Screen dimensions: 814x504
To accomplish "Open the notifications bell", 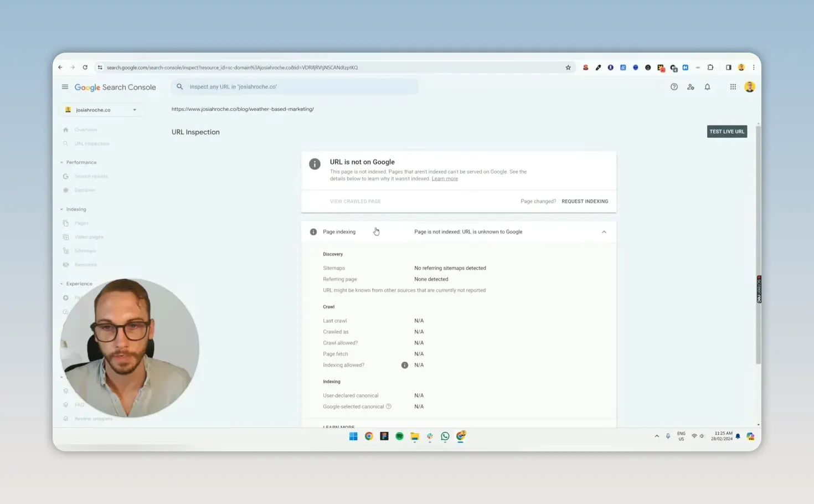I will point(707,87).
